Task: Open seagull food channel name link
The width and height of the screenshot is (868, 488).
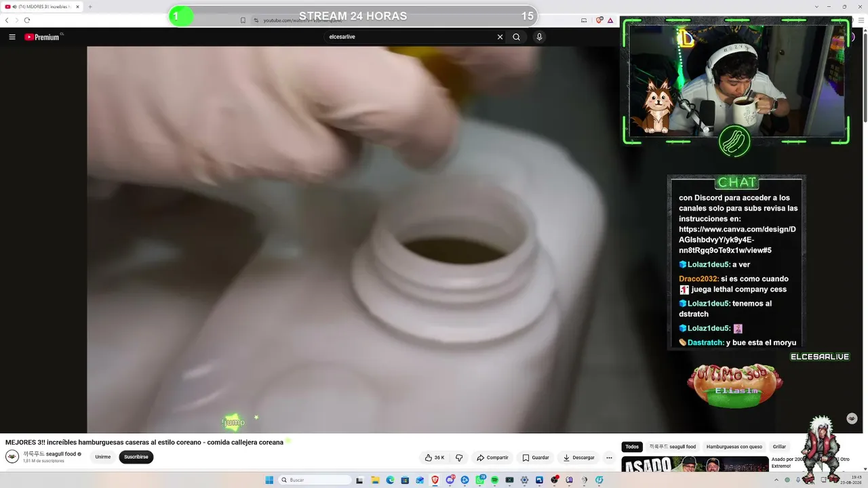Action: point(50,454)
